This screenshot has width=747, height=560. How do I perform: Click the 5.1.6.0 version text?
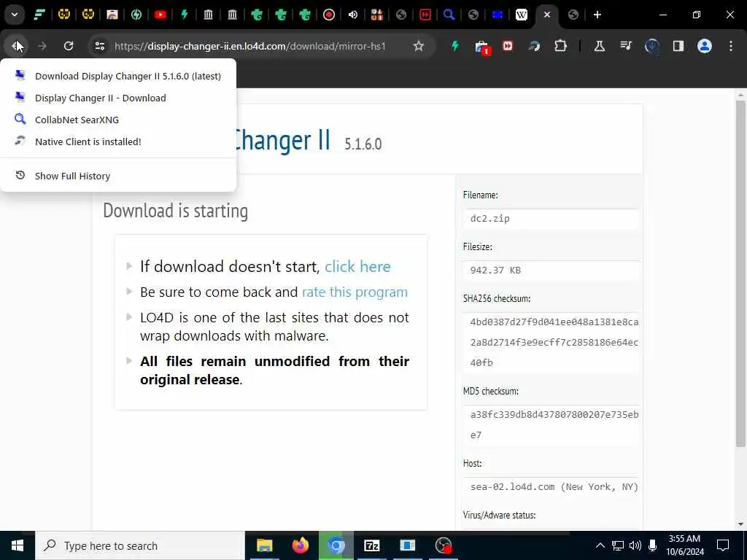click(363, 144)
